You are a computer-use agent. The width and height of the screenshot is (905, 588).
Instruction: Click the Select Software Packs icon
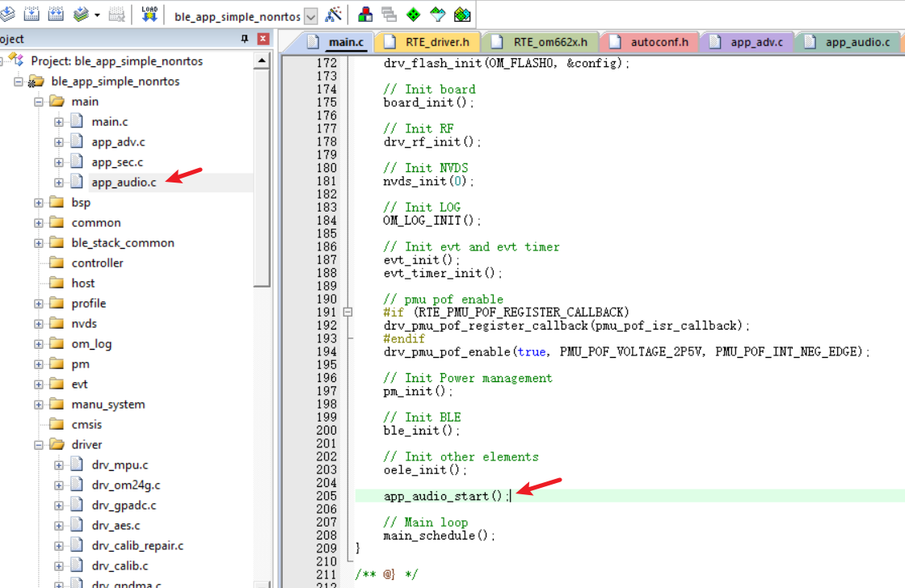coord(437,15)
